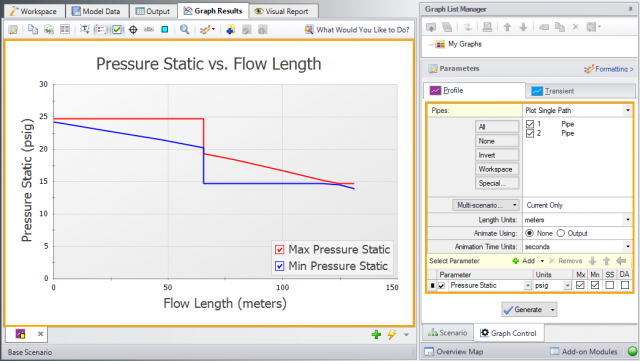Click the blue and yellow shapes icon

[231, 29]
